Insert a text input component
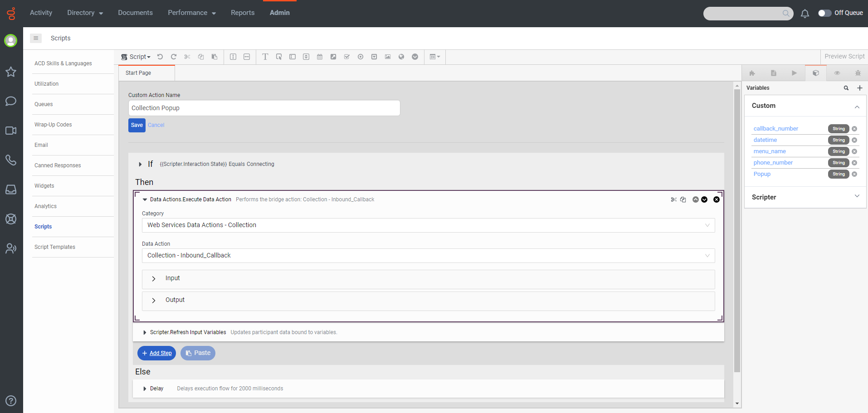Screen dimensions: 868x413 point(293,57)
